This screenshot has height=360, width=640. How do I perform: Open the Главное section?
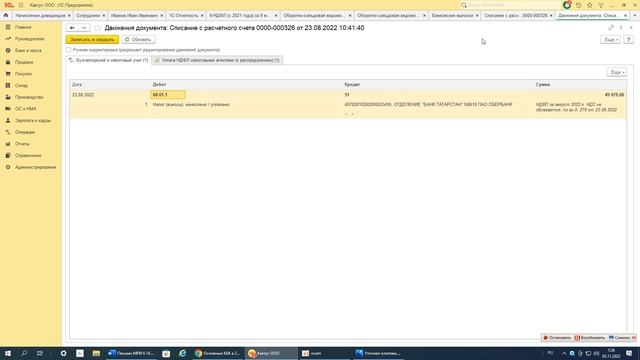pyautogui.click(x=23, y=27)
